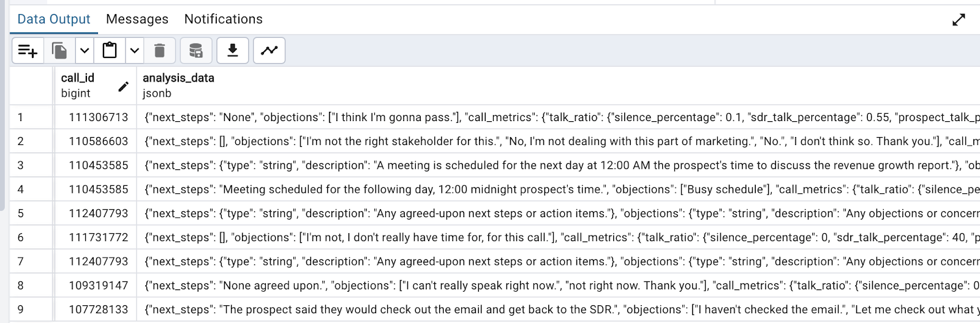Click the Delete row trash icon
The image size is (980, 323).
[159, 51]
